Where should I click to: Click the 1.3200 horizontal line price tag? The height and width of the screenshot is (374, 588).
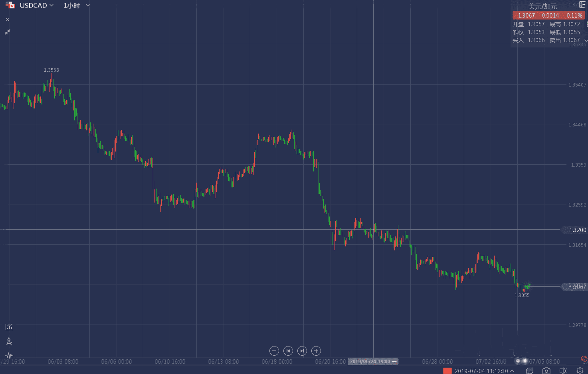(x=574, y=230)
